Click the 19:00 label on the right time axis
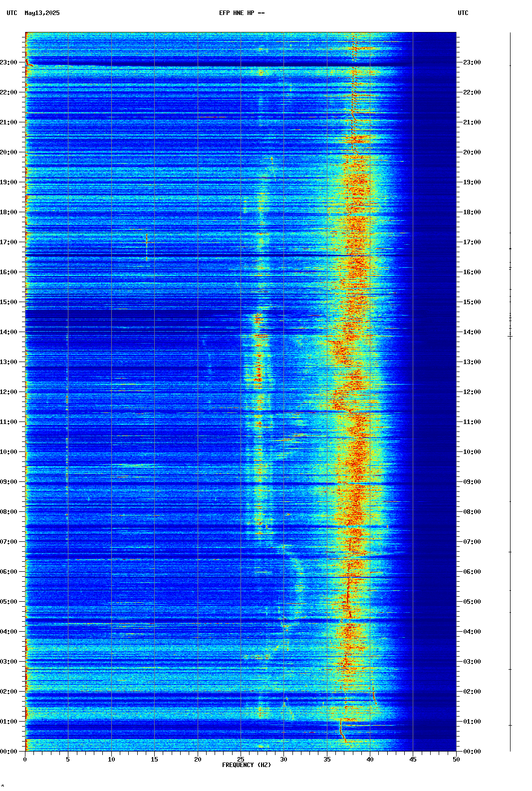532x791 pixels. click(472, 182)
